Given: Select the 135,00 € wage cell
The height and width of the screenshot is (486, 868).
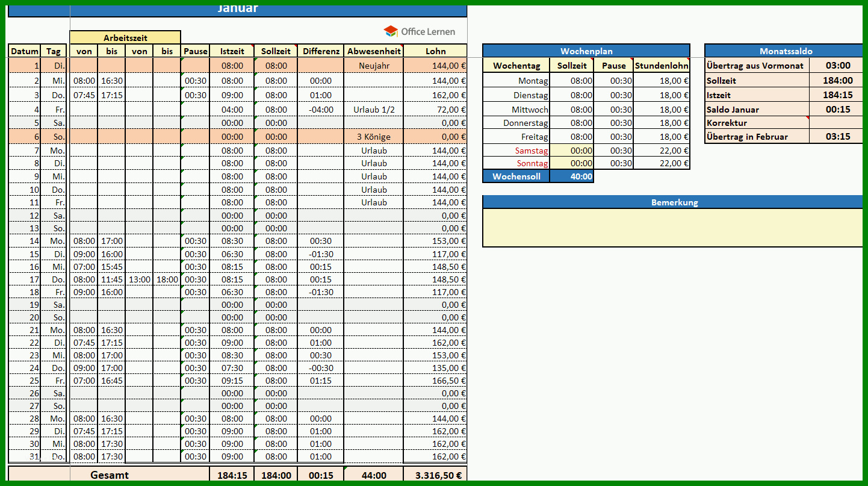Looking at the screenshot, I should [x=435, y=368].
